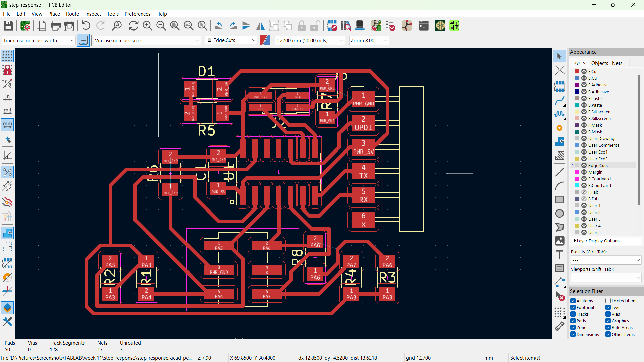Select the Route Tracks tool
This screenshot has height=362, width=644.
[559, 101]
